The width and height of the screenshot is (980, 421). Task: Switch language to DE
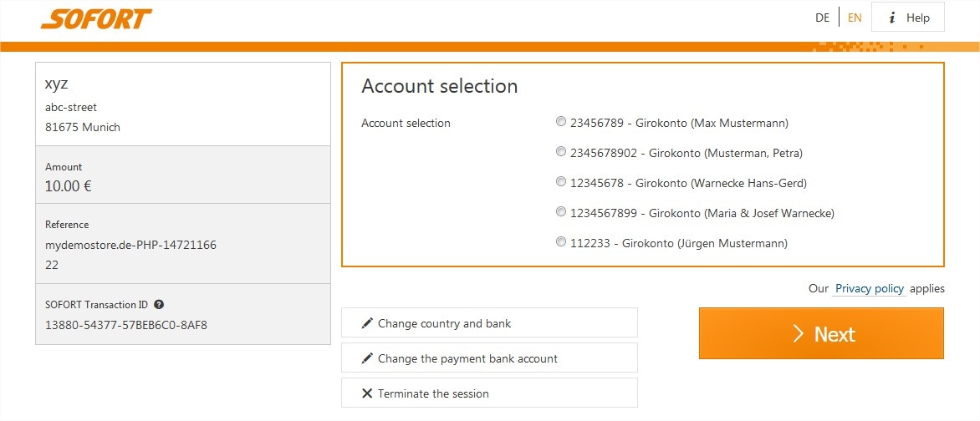click(x=823, y=18)
